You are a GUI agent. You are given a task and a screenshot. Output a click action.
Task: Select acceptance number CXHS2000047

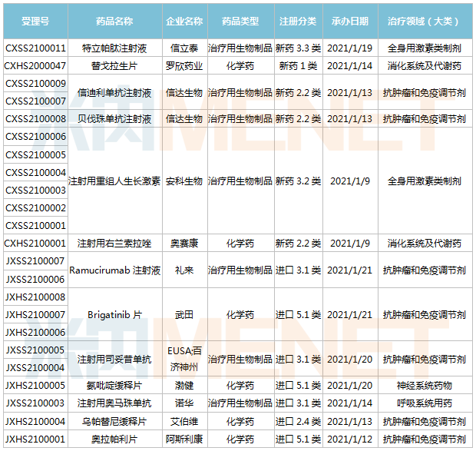[x=35, y=66]
